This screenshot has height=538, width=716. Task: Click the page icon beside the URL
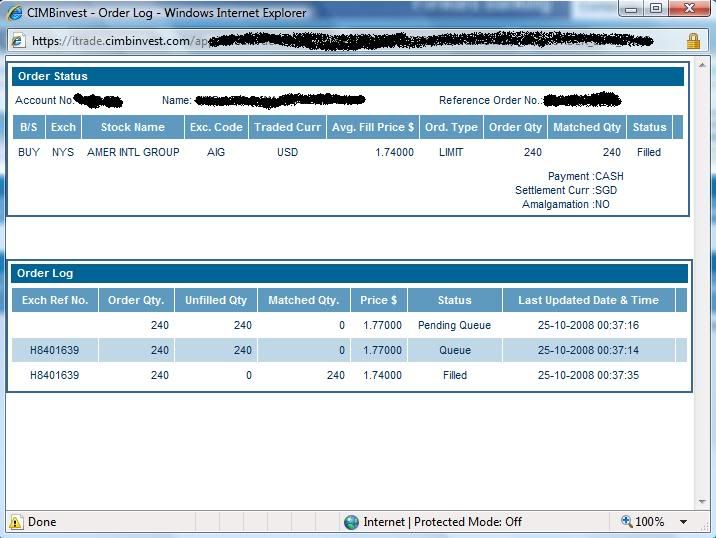(x=17, y=42)
